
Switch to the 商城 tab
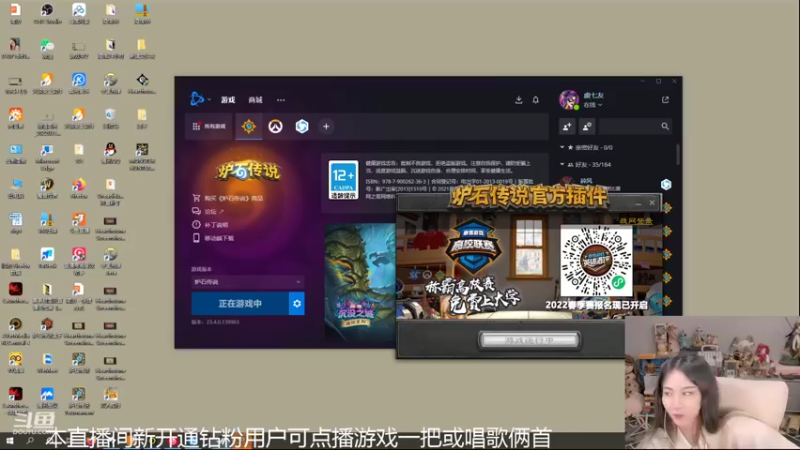tap(256, 100)
